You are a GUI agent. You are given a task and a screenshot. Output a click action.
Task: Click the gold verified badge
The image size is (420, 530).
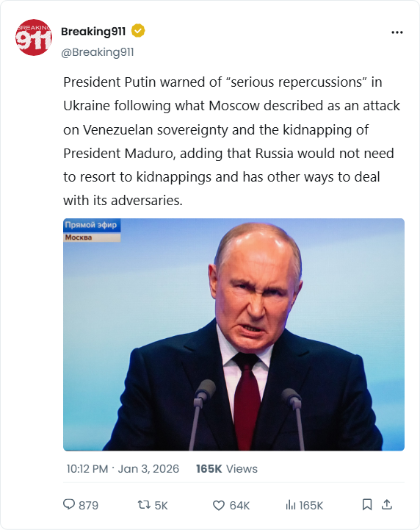tap(138, 31)
